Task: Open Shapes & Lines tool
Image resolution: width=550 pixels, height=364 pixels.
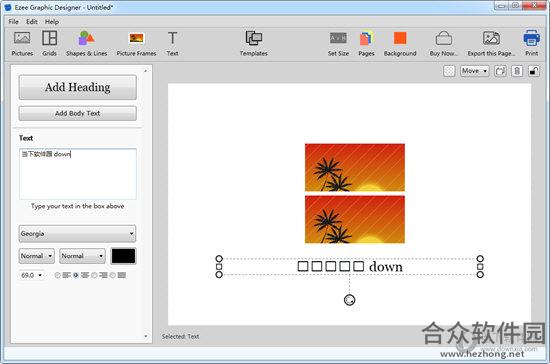Action: pos(86,43)
